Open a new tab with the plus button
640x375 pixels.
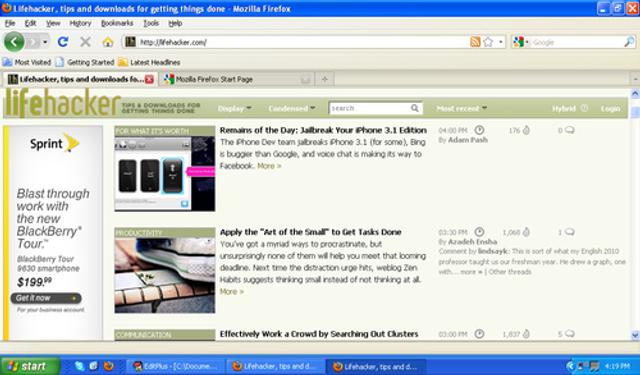tap(325, 79)
